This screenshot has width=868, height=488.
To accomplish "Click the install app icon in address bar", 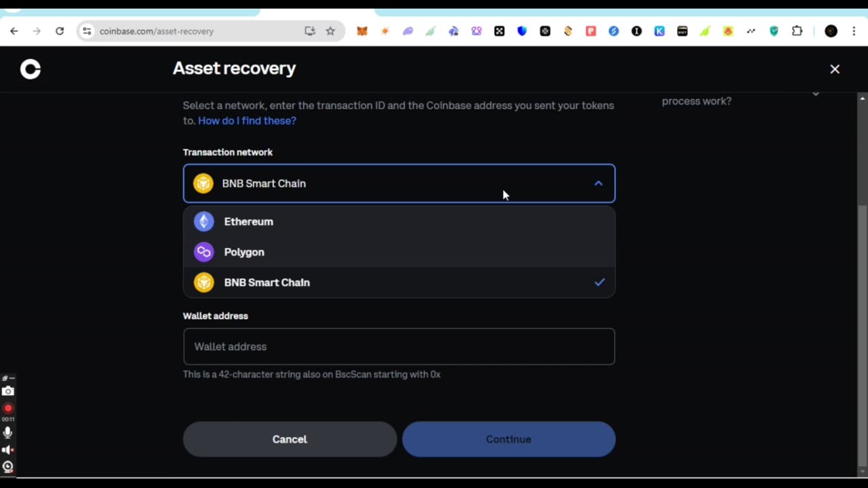I will click(310, 31).
